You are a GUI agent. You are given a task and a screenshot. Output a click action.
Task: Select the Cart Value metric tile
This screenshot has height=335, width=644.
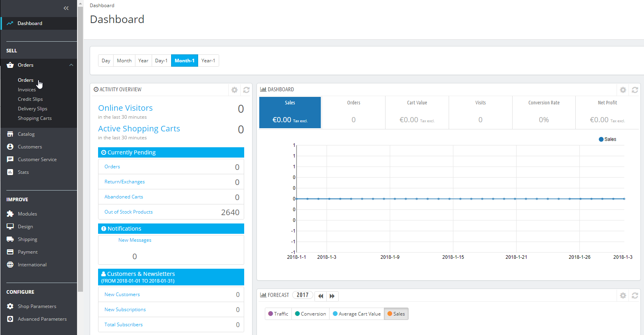[417, 113]
